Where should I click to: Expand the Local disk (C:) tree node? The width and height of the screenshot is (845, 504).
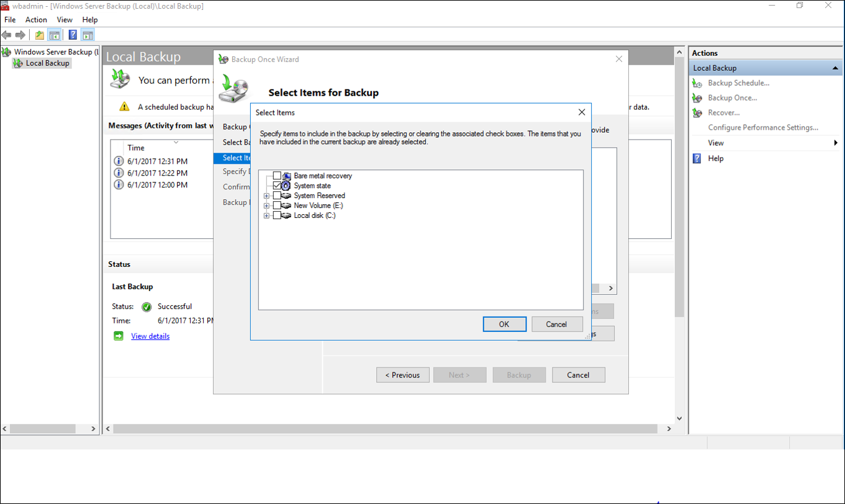click(267, 216)
